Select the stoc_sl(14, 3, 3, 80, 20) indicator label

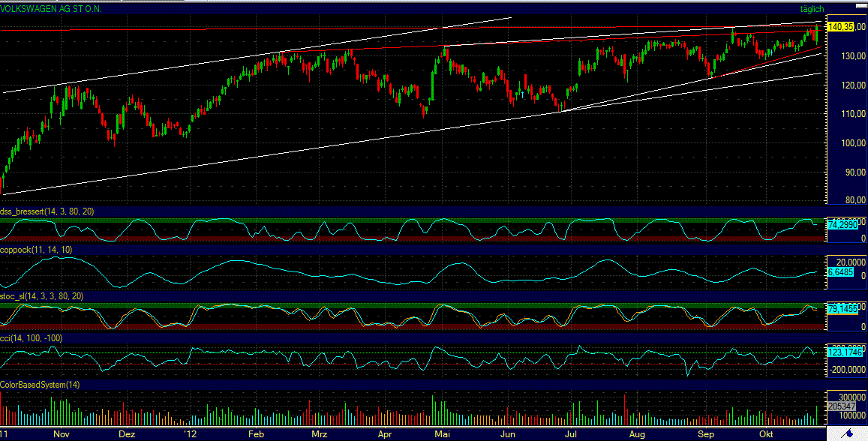coord(43,296)
